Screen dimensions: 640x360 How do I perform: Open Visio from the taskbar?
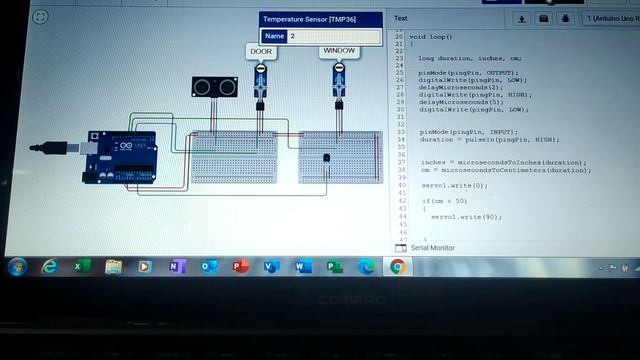271,267
